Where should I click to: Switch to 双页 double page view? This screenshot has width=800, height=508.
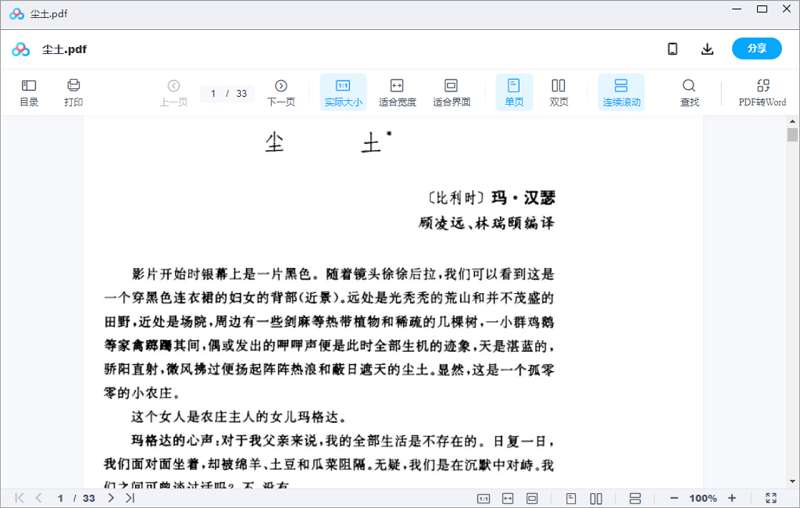pos(559,92)
